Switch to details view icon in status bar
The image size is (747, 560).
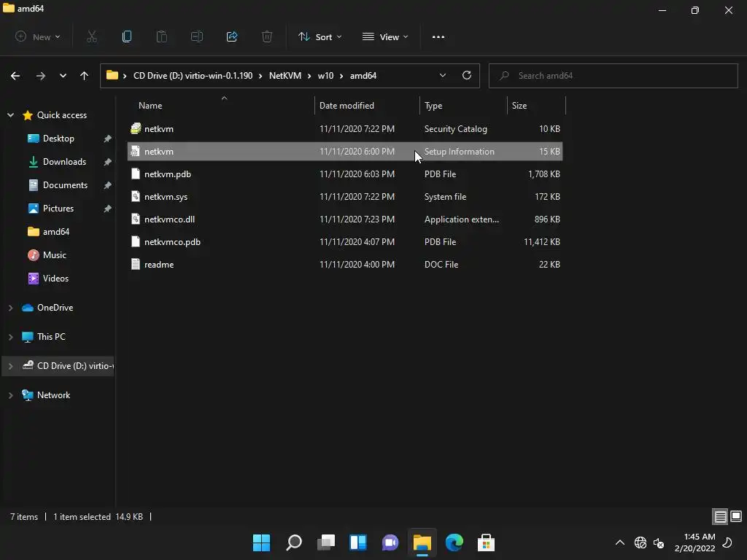coord(720,516)
